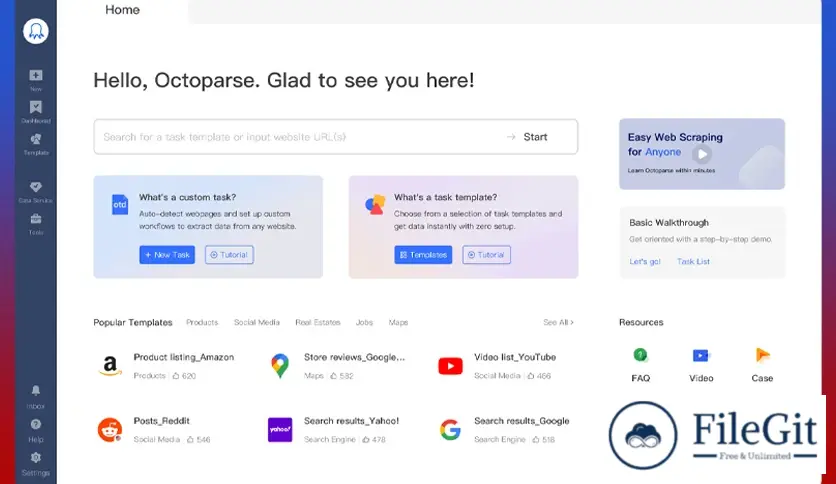
Task: Click the New Task button
Action: [x=167, y=255]
